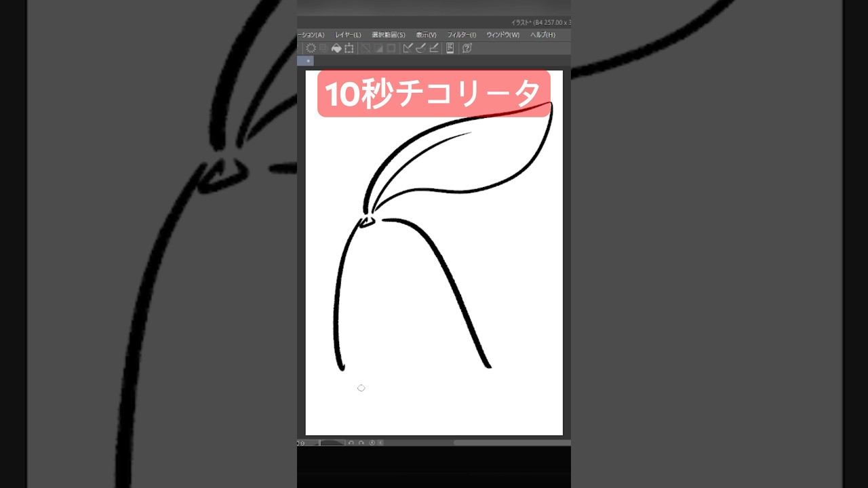Open the Clip Studio support question icon
The image size is (868, 488).
467,48
